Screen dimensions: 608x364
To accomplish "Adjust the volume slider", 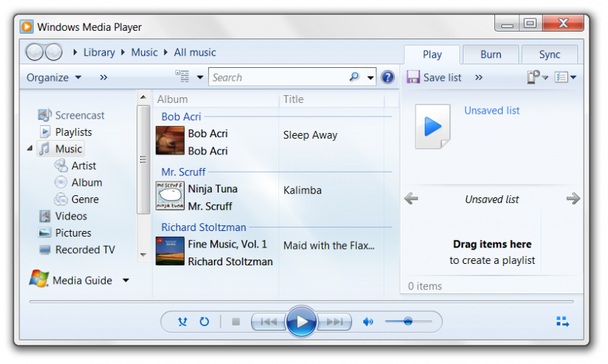I will point(408,321).
